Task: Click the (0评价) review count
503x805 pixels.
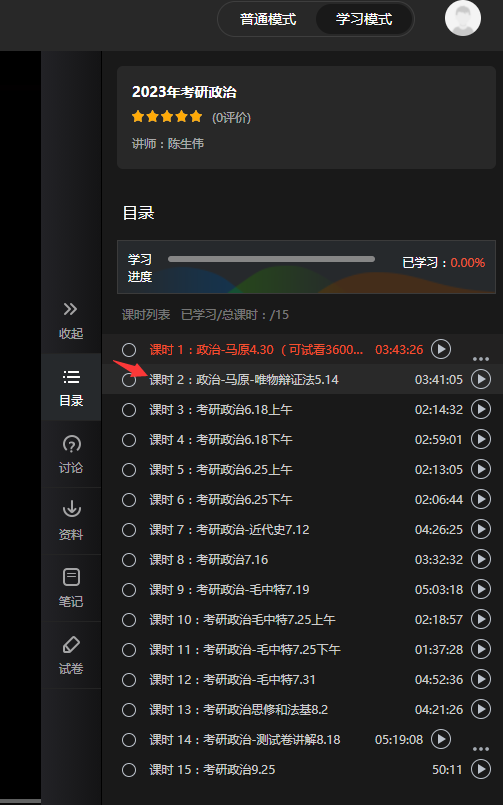Action: pos(231,118)
